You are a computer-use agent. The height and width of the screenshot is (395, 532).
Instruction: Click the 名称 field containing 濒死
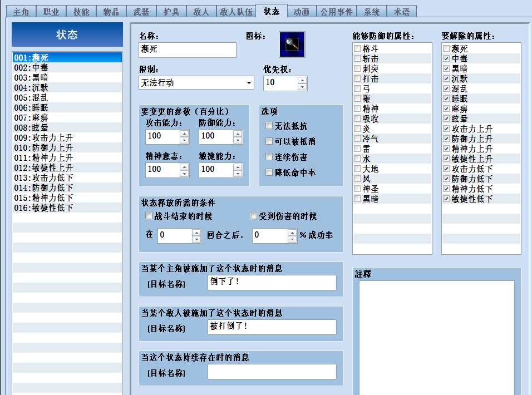(x=188, y=50)
